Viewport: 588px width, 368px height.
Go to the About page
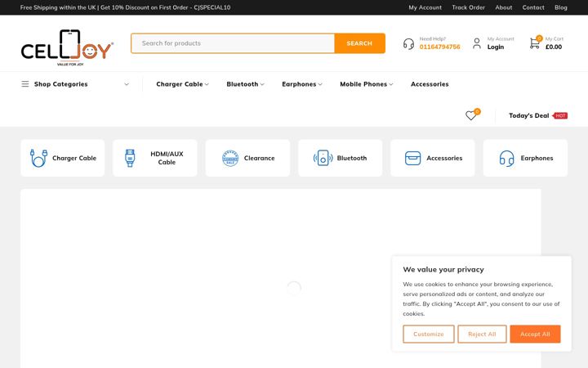(x=504, y=7)
